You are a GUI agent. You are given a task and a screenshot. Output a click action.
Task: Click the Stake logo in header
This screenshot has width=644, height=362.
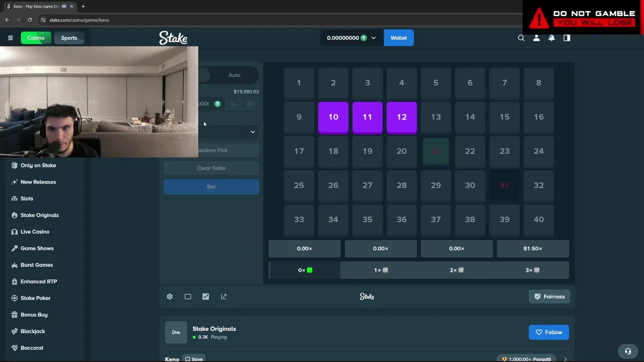pyautogui.click(x=173, y=38)
